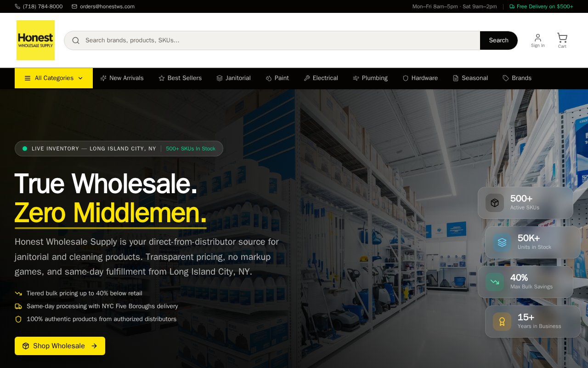Open the Best Sellers menu item
Image resolution: width=588 pixels, height=368 pixels.
[x=180, y=78]
